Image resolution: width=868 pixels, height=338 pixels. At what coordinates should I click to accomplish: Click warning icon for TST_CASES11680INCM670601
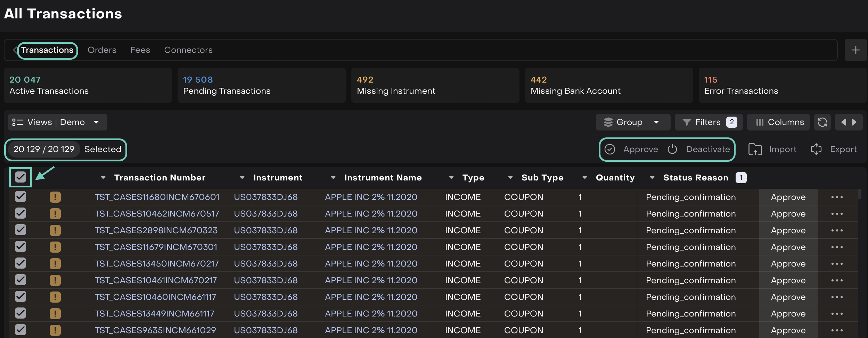[x=55, y=197]
